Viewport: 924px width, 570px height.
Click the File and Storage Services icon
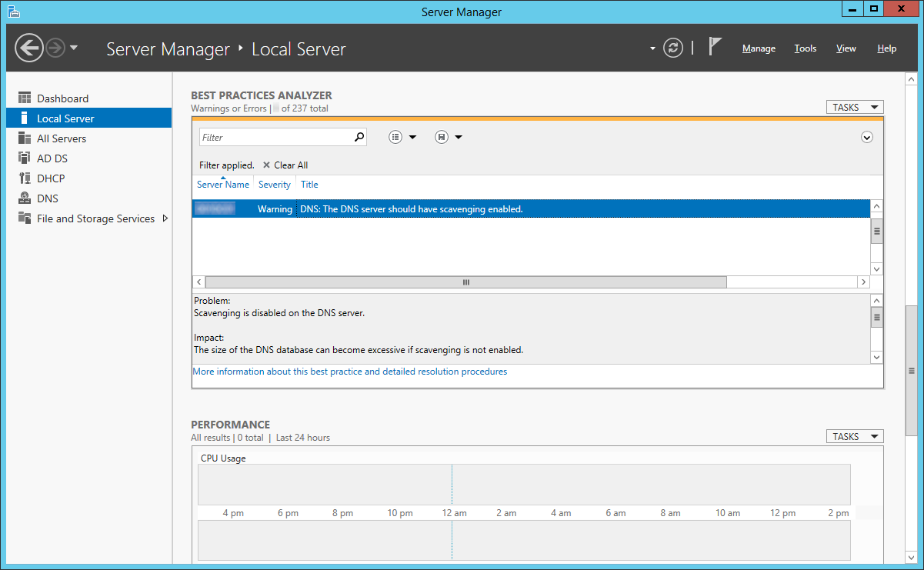coord(25,218)
